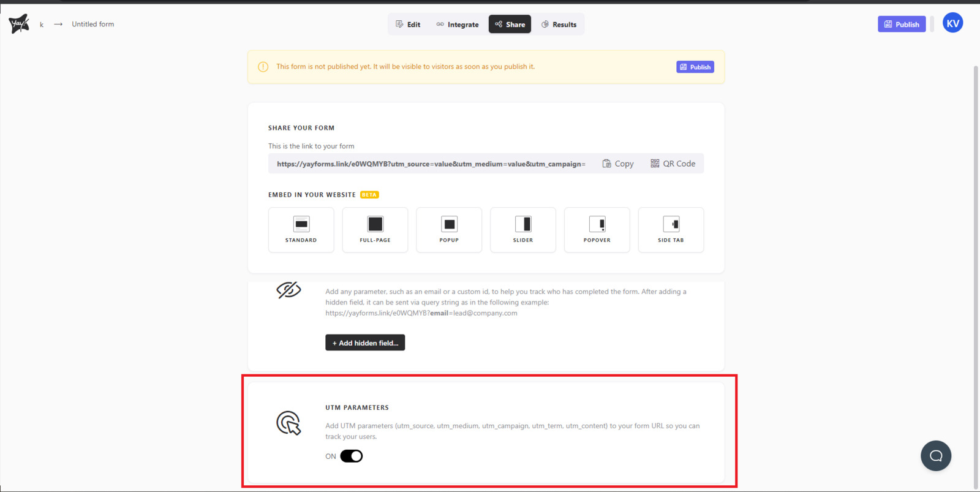The image size is (980, 492).
Task: Go to the Results tab
Action: point(559,25)
